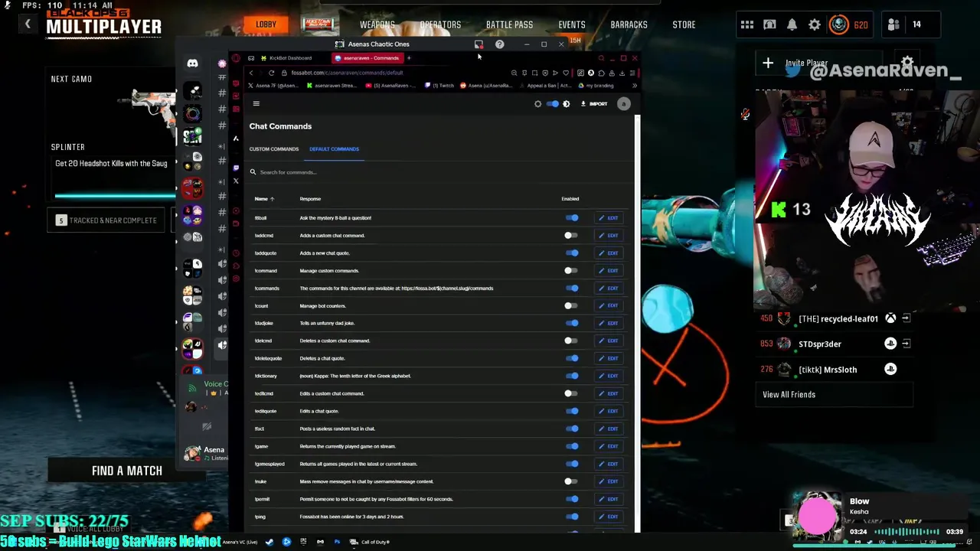Open Discord help question-mark icon
980x551 pixels.
pos(499,44)
